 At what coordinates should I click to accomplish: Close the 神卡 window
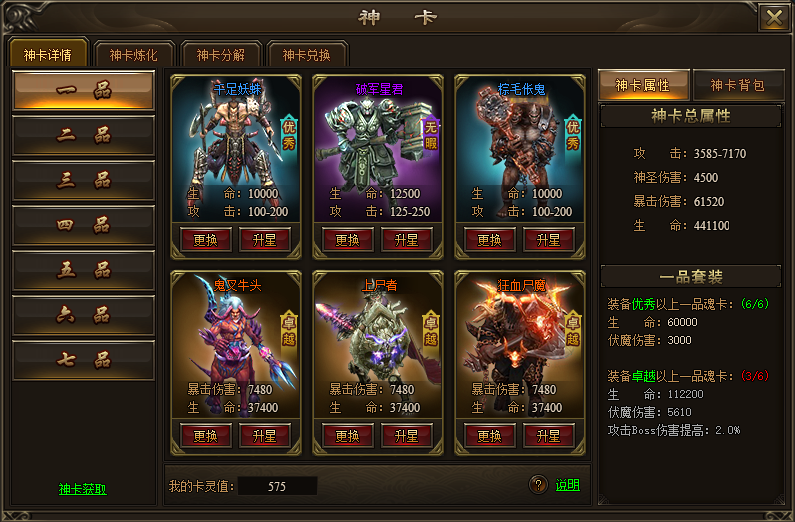[x=773, y=18]
